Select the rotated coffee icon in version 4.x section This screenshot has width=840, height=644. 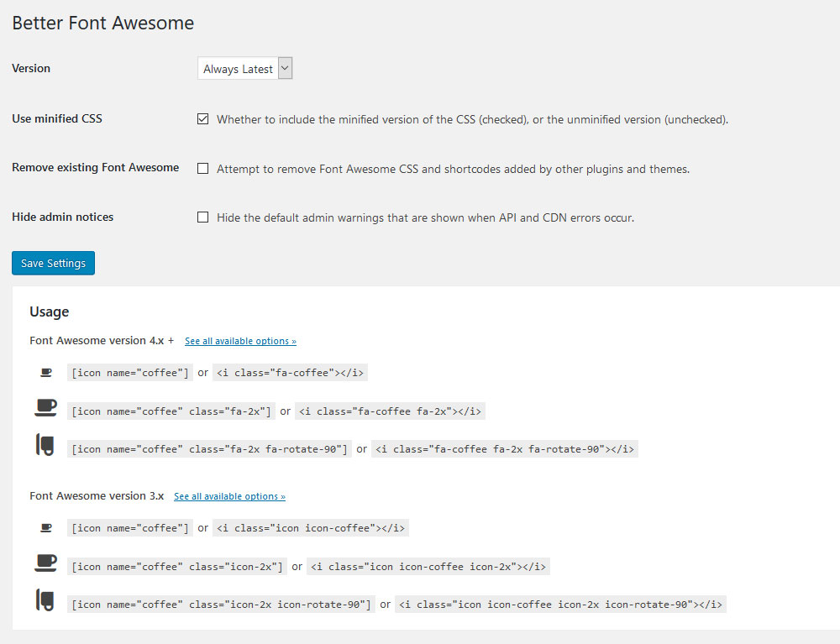(46, 448)
